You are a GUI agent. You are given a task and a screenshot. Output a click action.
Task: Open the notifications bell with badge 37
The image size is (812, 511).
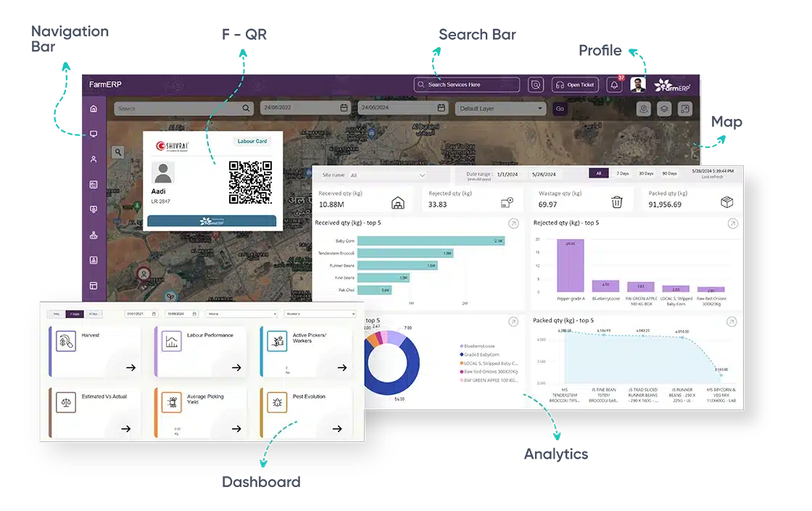click(614, 85)
